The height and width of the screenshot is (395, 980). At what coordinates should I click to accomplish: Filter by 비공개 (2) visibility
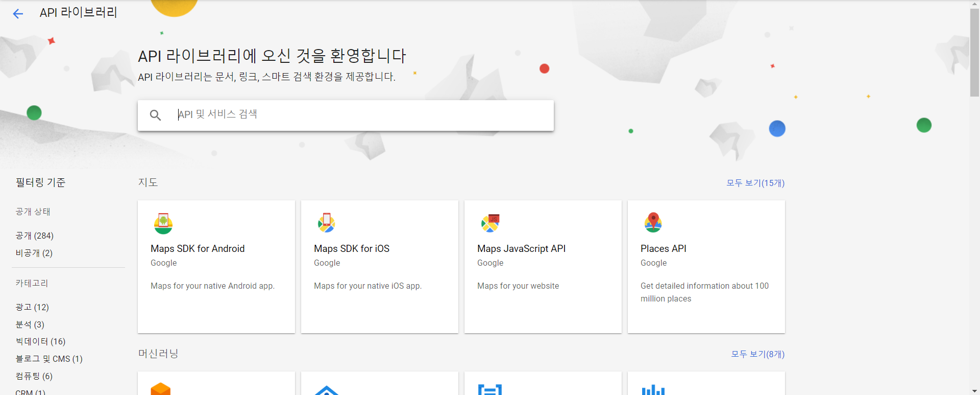tap(34, 253)
